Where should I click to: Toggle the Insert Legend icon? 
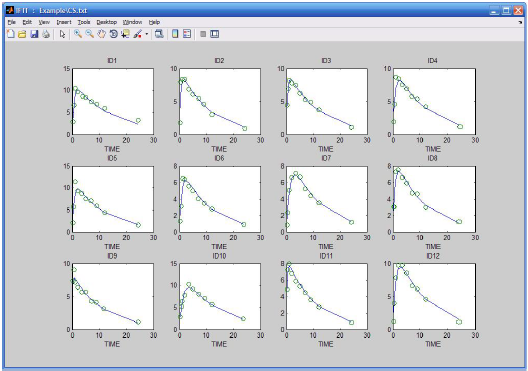point(187,34)
